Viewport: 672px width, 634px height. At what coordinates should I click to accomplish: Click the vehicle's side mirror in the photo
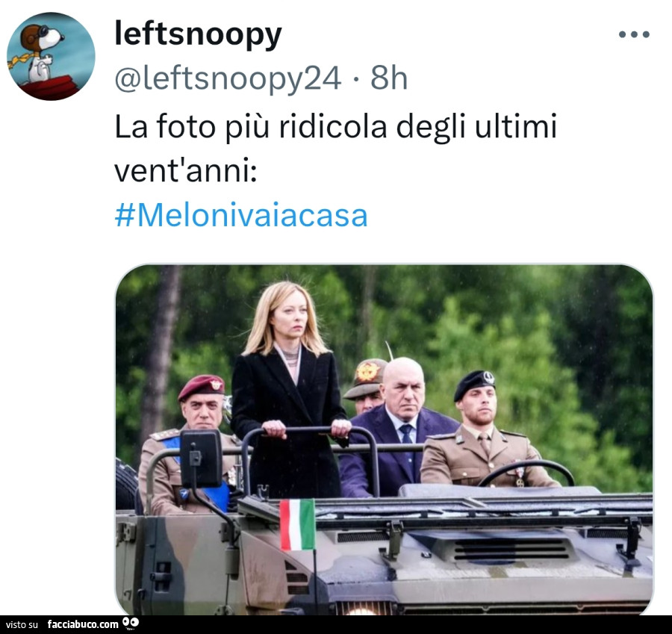tap(201, 459)
